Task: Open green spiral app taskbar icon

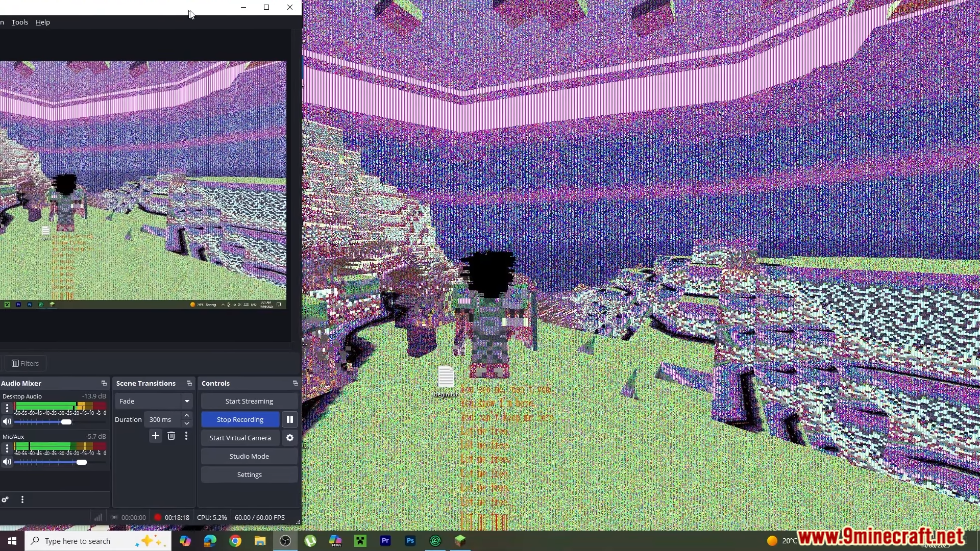Action: pos(435,541)
